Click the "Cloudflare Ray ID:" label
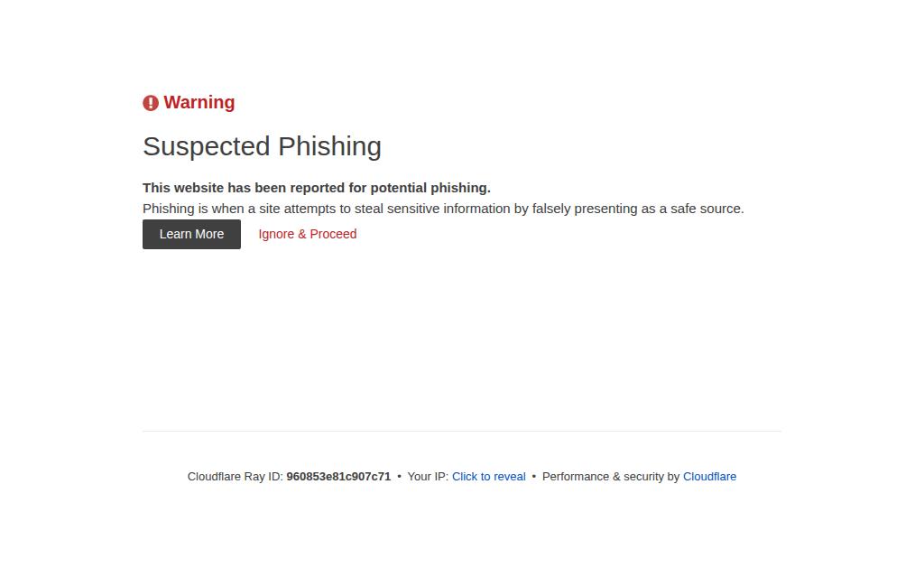The image size is (924, 568). click(x=236, y=477)
